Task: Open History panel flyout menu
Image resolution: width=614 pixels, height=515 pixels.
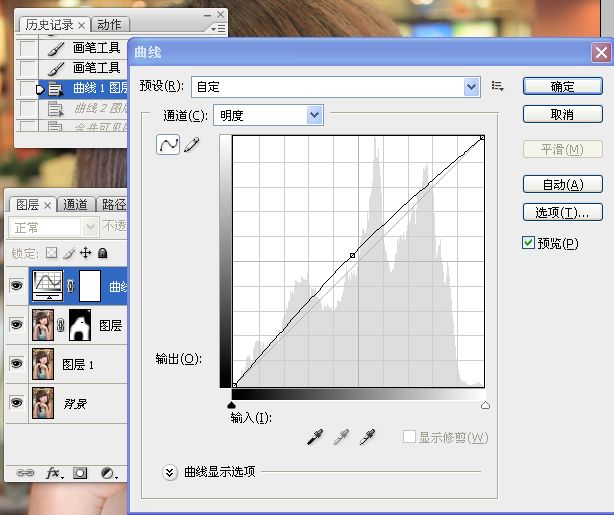Action: pyautogui.click(x=218, y=29)
